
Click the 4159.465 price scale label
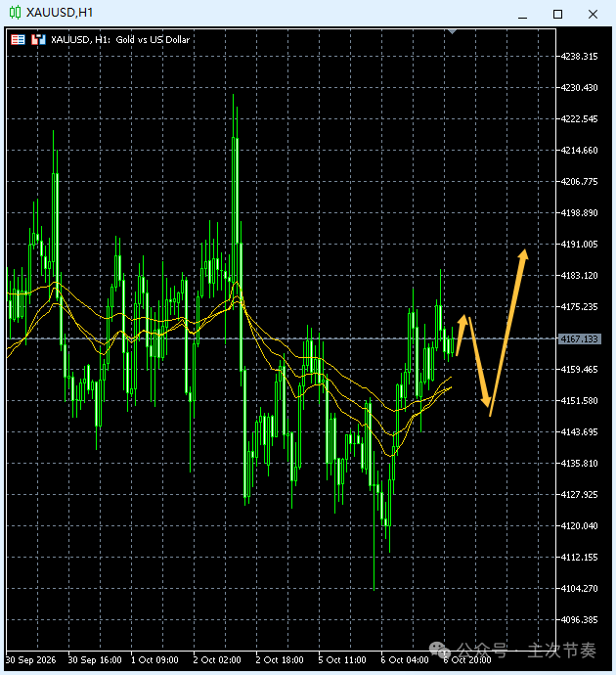click(x=579, y=370)
